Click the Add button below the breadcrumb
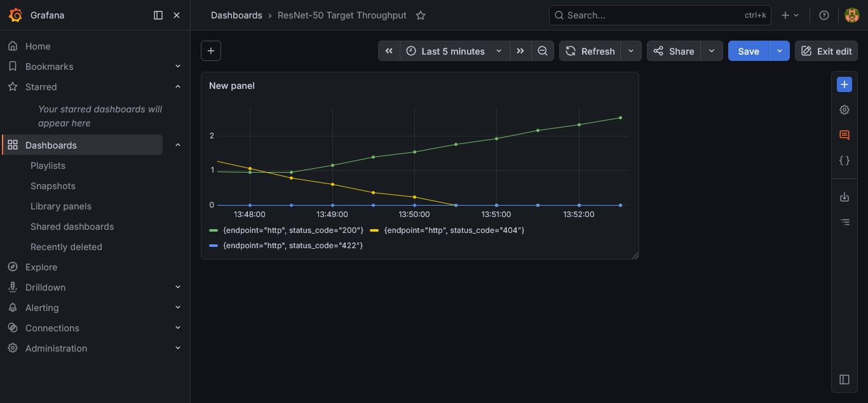Viewport: 868px width, 403px height. click(211, 51)
